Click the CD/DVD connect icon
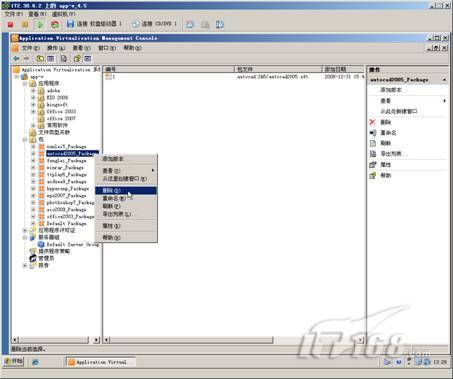Viewport: 453px width, 379px height. point(135,24)
